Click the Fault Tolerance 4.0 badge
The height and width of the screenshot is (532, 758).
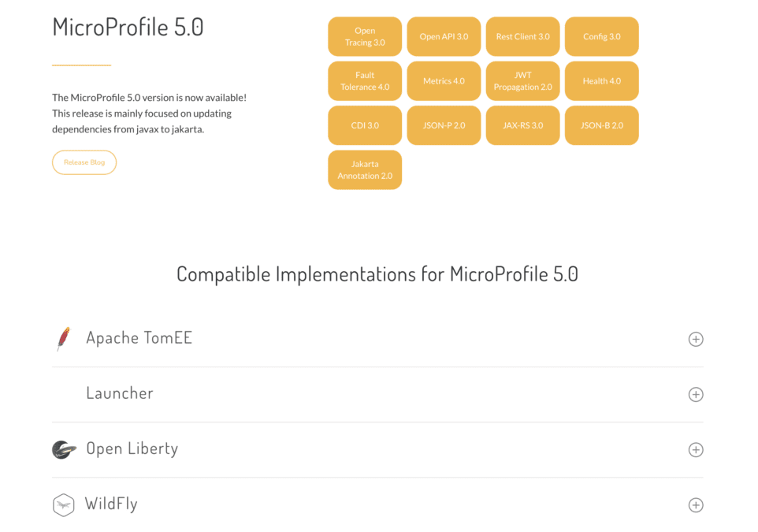(x=365, y=80)
